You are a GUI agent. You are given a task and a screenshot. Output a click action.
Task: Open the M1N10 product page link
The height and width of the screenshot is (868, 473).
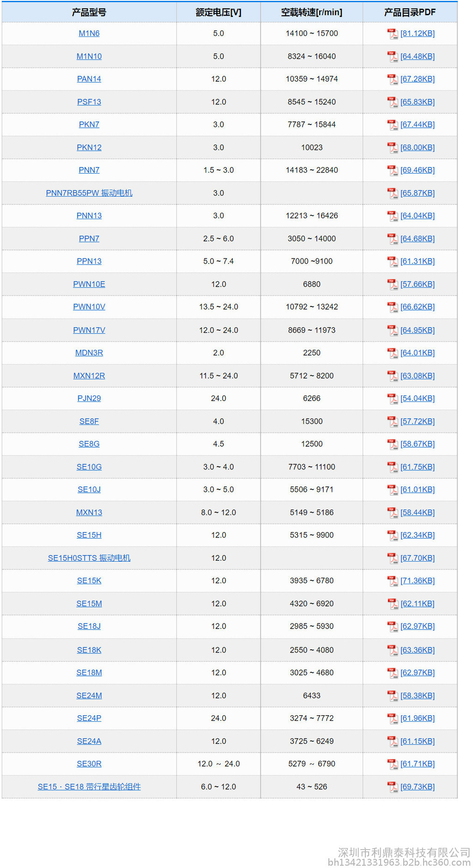(89, 56)
